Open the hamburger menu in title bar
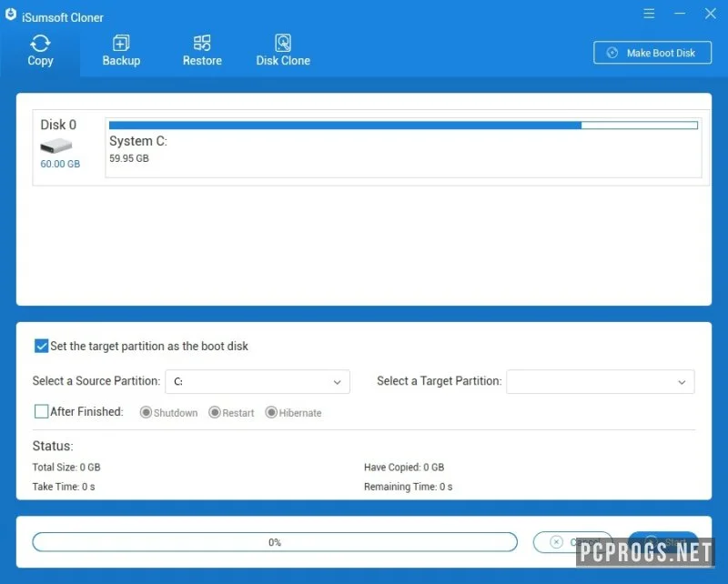The width and height of the screenshot is (728, 584). (x=649, y=14)
